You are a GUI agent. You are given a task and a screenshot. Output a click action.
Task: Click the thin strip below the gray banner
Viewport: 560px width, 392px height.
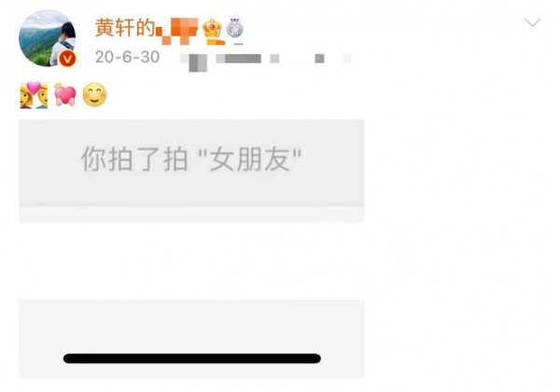191,215
